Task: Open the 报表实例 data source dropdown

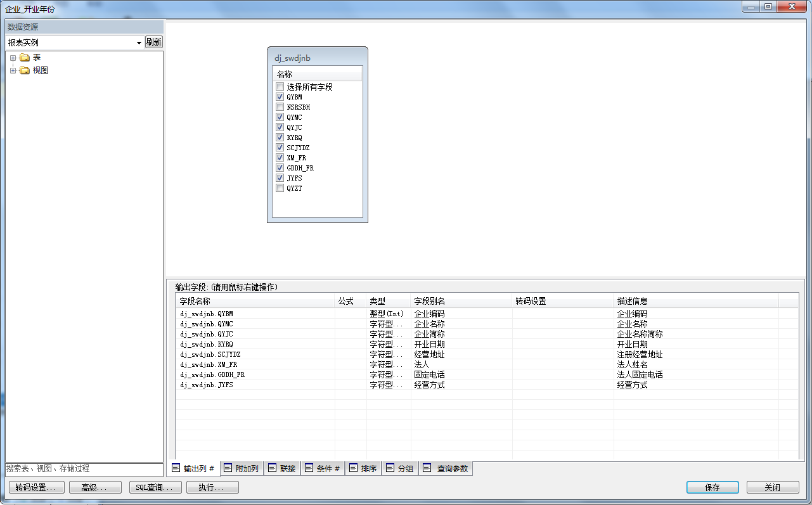Action: (x=139, y=42)
